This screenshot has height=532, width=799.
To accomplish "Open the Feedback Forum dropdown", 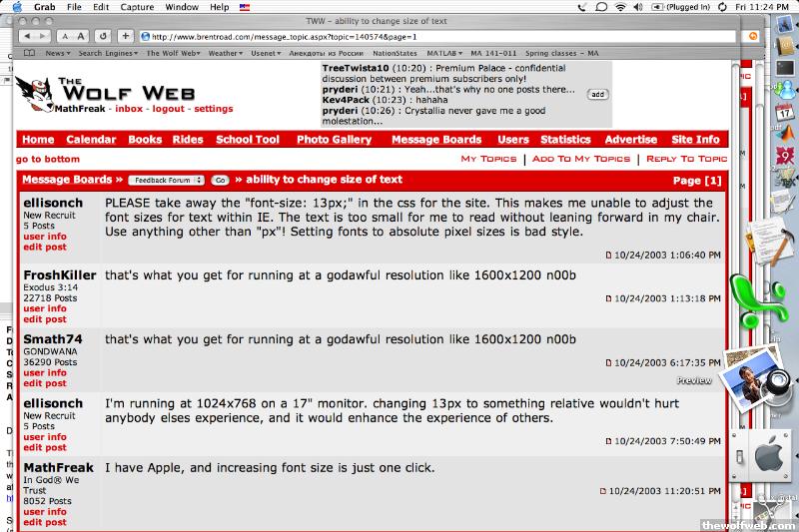I will (x=166, y=181).
